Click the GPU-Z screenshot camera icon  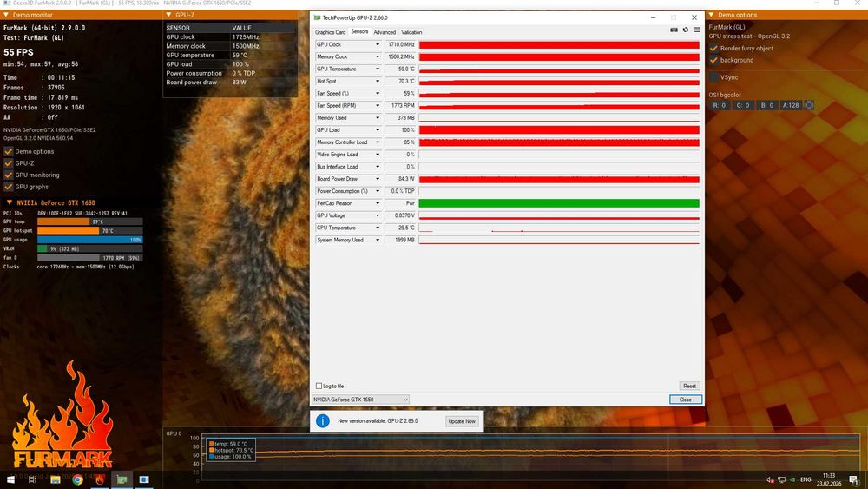(x=674, y=30)
